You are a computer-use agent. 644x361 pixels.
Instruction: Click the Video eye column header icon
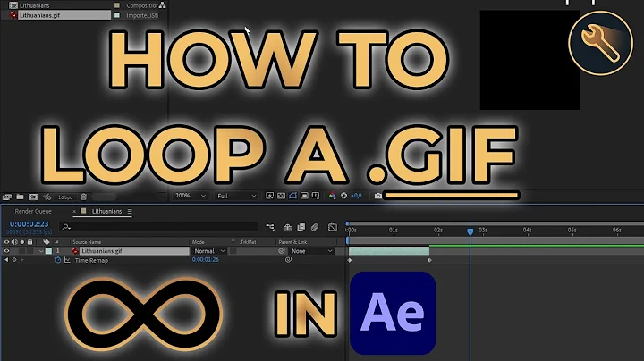tap(6, 242)
